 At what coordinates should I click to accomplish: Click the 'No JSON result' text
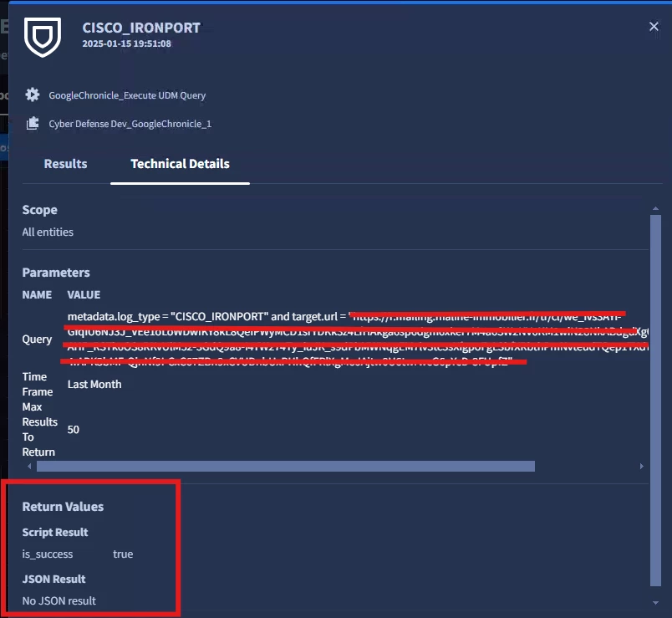[59, 601]
